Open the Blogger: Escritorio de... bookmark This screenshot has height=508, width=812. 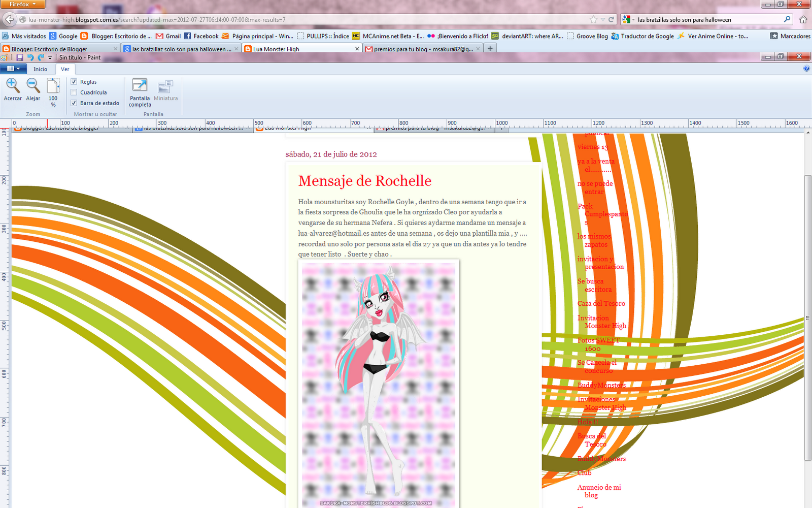[116, 36]
